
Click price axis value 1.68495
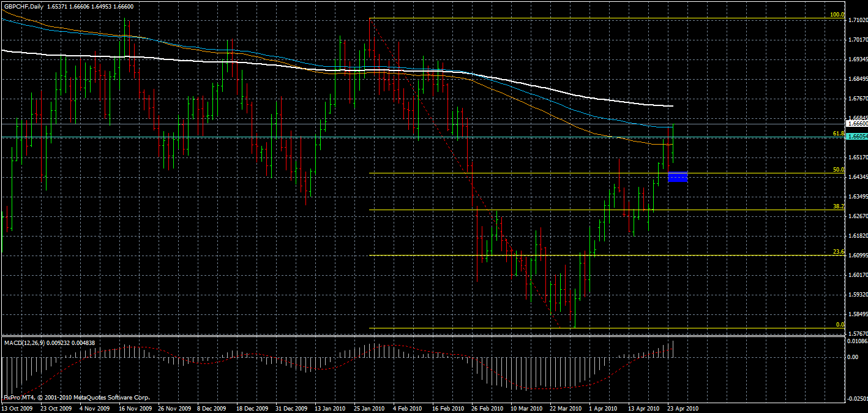point(858,79)
